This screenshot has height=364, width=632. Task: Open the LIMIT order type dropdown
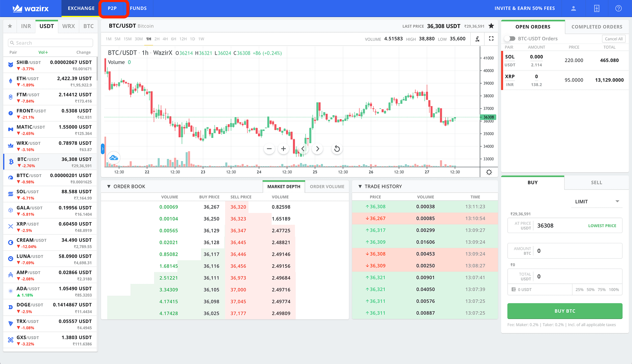click(x=597, y=201)
